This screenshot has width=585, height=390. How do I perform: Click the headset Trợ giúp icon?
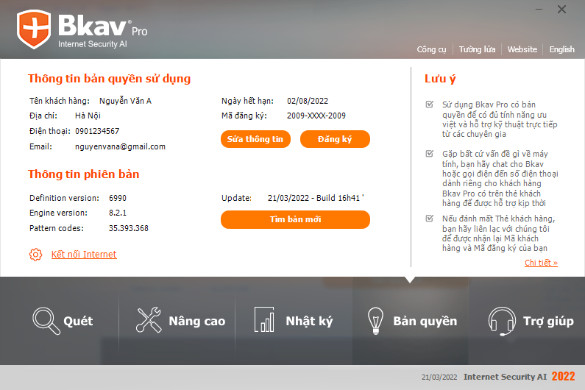click(x=502, y=321)
